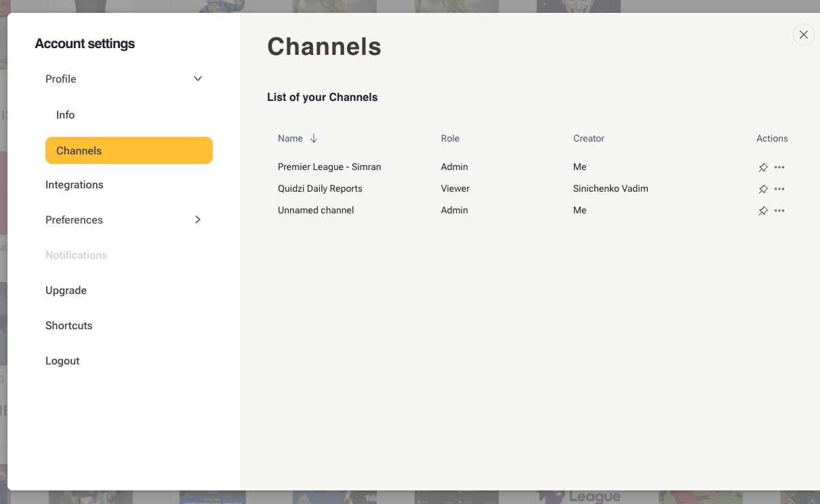Pin the Unnamed channel row
The width and height of the screenshot is (820, 504).
point(763,211)
